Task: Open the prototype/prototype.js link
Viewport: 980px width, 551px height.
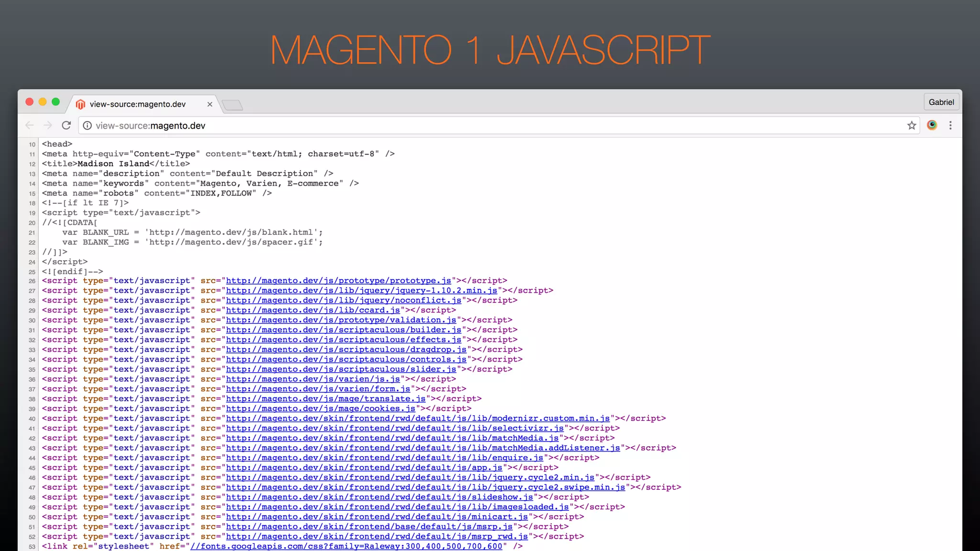Action: click(339, 281)
